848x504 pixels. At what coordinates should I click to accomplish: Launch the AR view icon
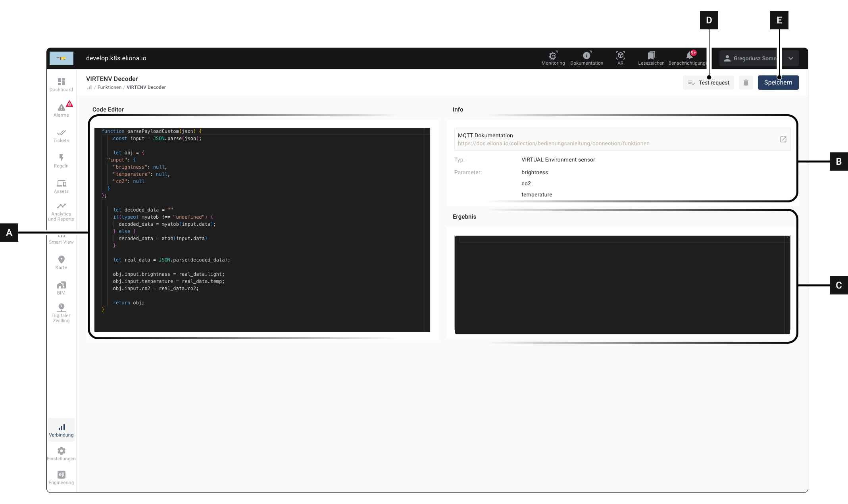click(x=620, y=56)
